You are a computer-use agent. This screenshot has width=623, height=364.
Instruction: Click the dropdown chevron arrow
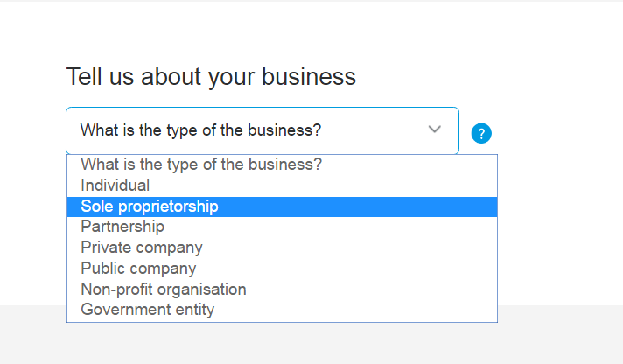click(435, 129)
